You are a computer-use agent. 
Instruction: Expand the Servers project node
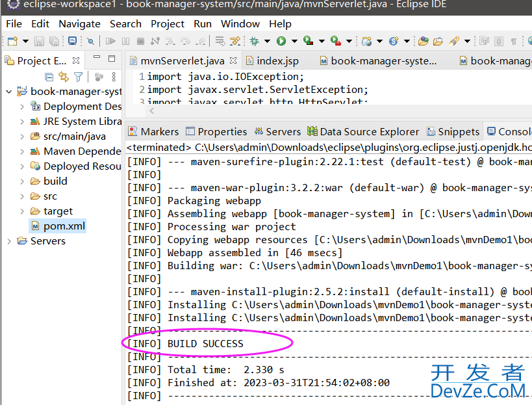[x=9, y=241]
